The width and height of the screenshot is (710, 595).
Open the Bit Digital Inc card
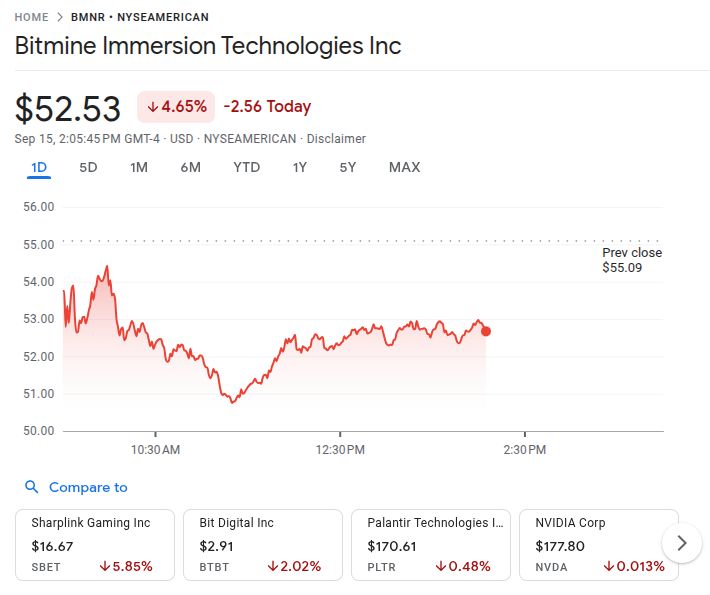pyautogui.click(x=264, y=544)
